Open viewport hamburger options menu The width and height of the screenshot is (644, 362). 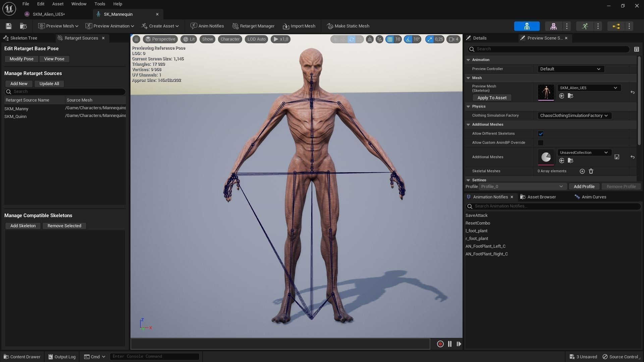tap(136, 39)
